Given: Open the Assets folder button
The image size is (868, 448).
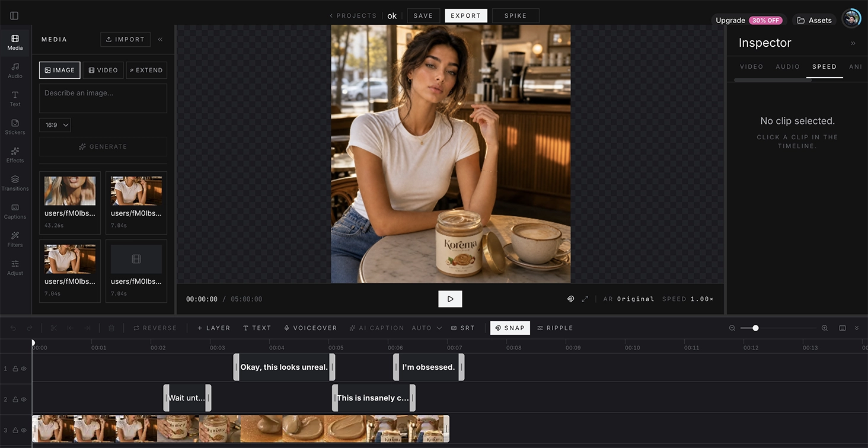Looking at the screenshot, I should (814, 20).
